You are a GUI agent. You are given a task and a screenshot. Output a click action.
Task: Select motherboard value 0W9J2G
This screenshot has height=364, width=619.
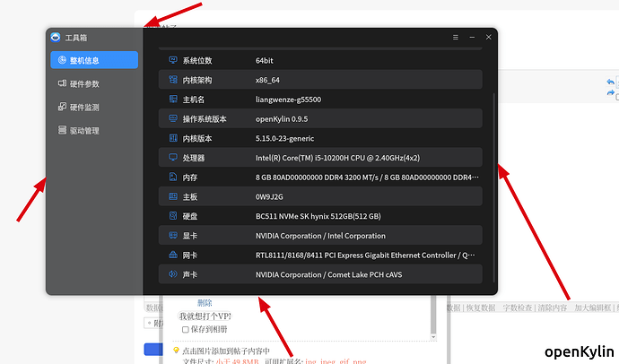click(x=269, y=196)
